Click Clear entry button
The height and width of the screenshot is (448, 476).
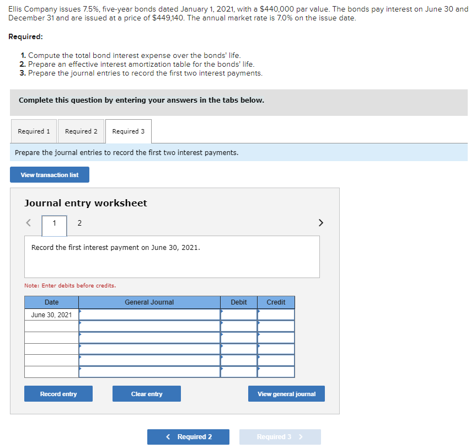(147, 394)
